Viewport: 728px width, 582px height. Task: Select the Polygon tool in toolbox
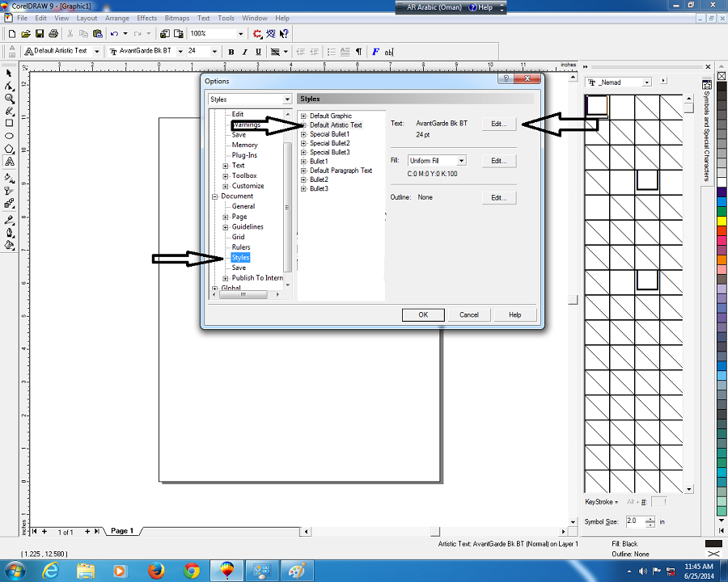9,149
